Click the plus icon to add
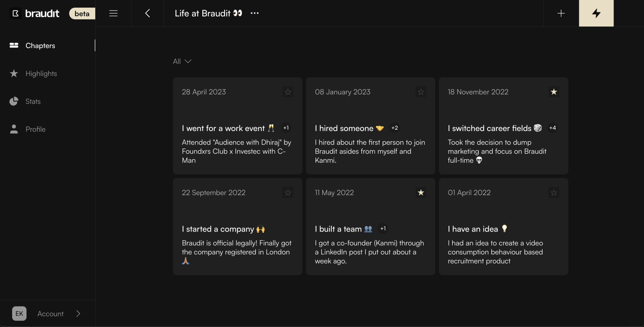This screenshot has height=327, width=644. coord(561,13)
